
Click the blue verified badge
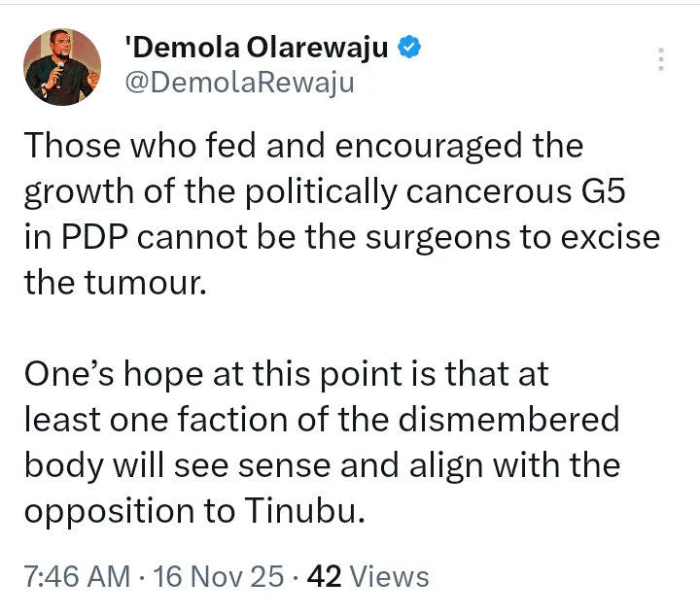[x=412, y=49]
